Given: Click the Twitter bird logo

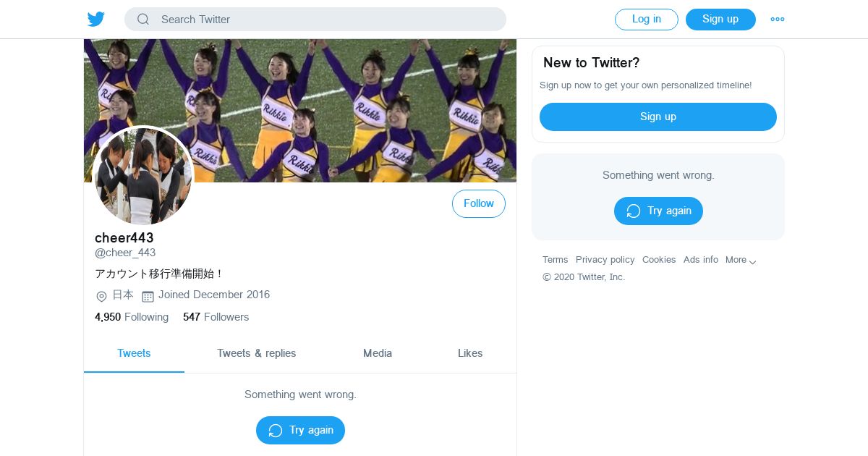Looking at the screenshot, I should tap(96, 20).
